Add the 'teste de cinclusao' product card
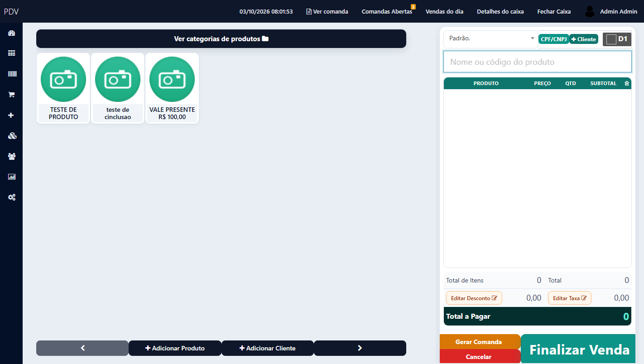The width and height of the screenshot is (644, 364). [x=118, y=88]
